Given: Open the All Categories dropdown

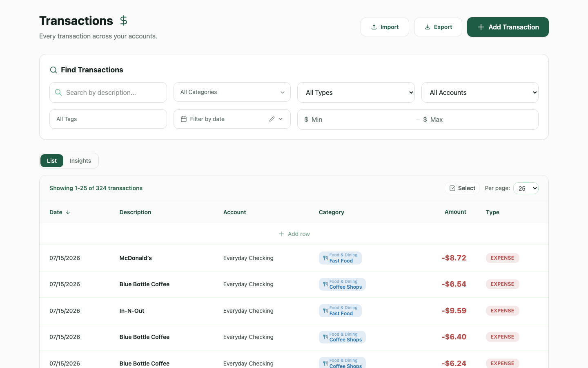Looking at the screenshot, I should (232, 92).
